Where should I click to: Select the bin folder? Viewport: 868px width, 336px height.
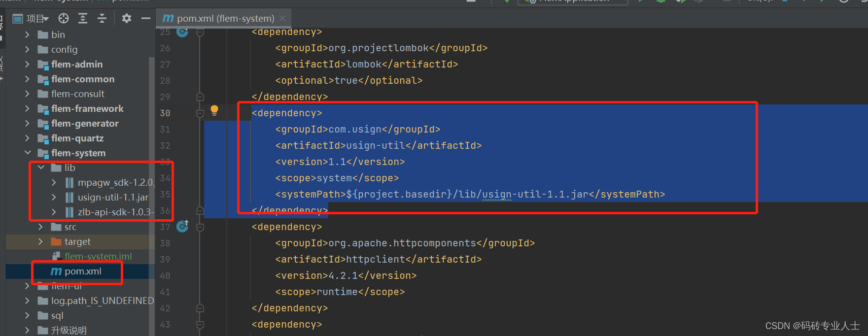(x=58, y=35)
